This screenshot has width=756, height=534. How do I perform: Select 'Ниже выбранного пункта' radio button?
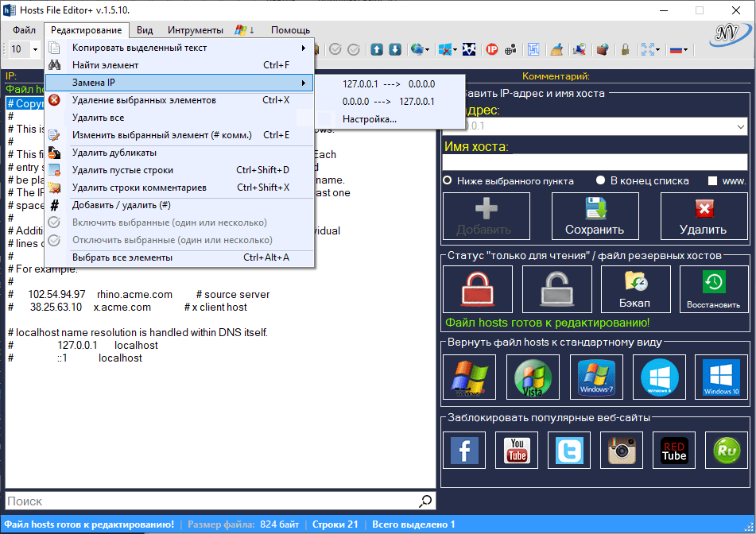coord(448,180)
